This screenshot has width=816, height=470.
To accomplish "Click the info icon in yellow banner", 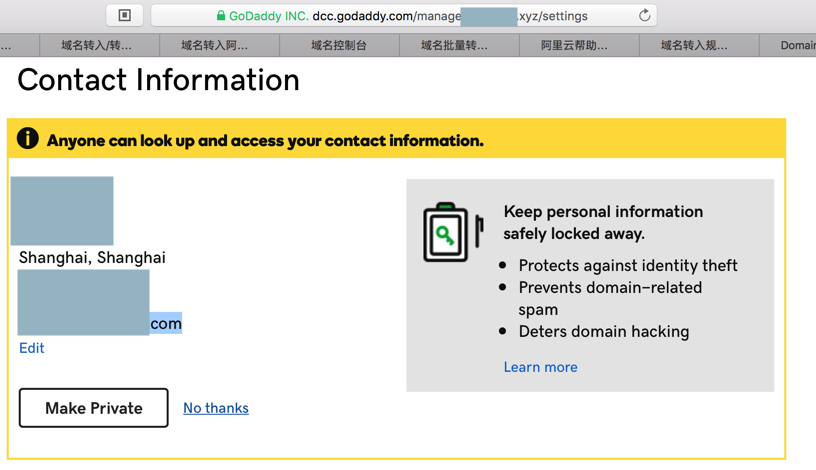I will 28,139.
